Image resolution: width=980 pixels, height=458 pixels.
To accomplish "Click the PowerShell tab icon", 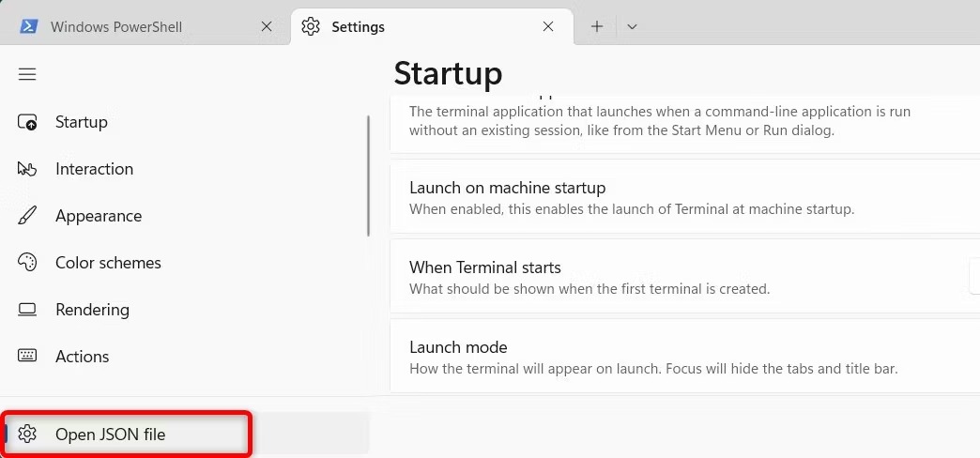I will point(29,26).
